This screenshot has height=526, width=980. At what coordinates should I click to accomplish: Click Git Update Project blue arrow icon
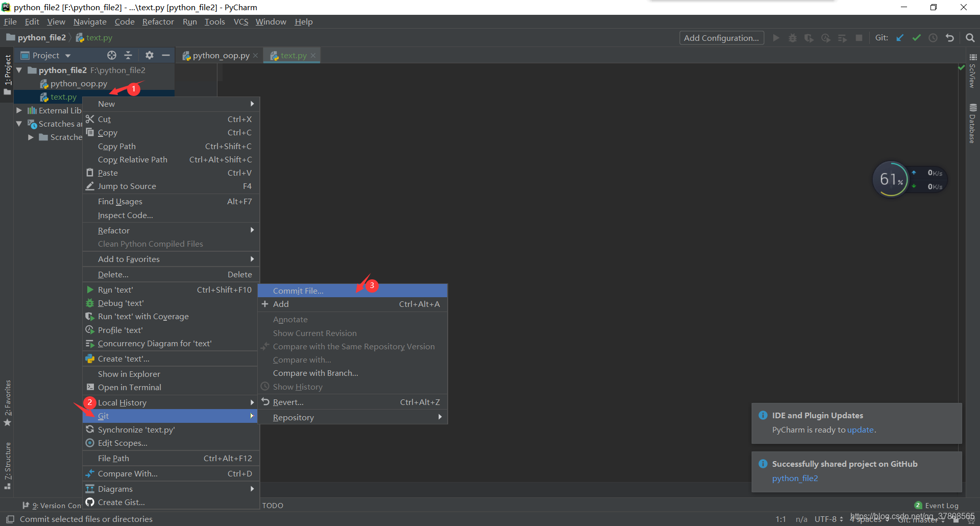pos(900,38)
